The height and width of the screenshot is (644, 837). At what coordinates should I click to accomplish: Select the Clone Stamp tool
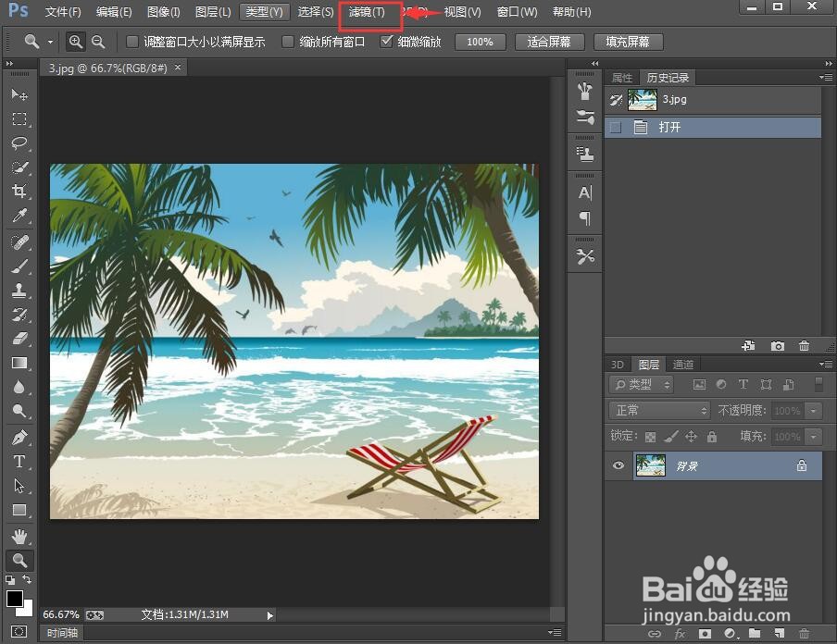click(x=19, y=291)
